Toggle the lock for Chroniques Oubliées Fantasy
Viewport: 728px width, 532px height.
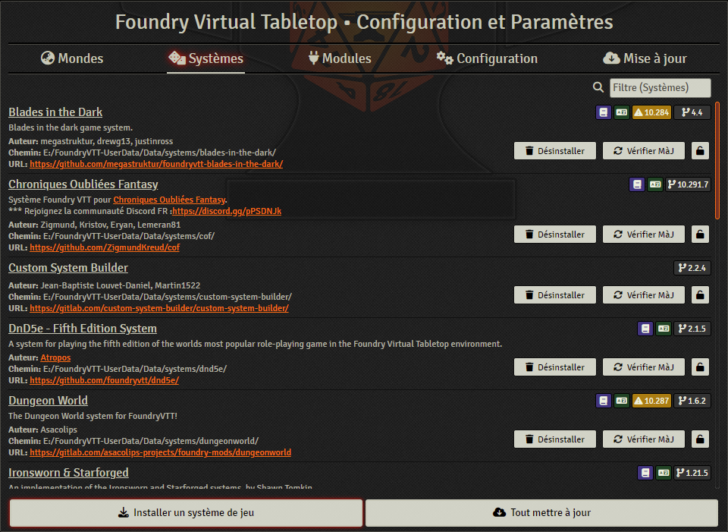coord(700,234)
